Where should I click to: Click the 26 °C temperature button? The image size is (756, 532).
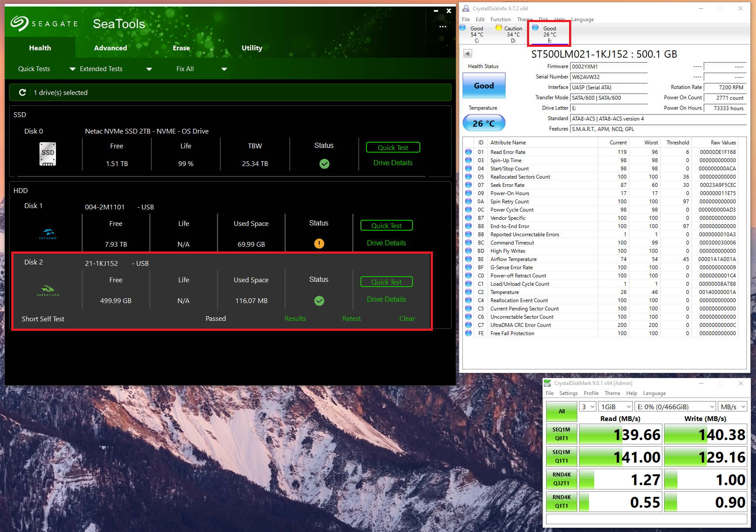484,124
